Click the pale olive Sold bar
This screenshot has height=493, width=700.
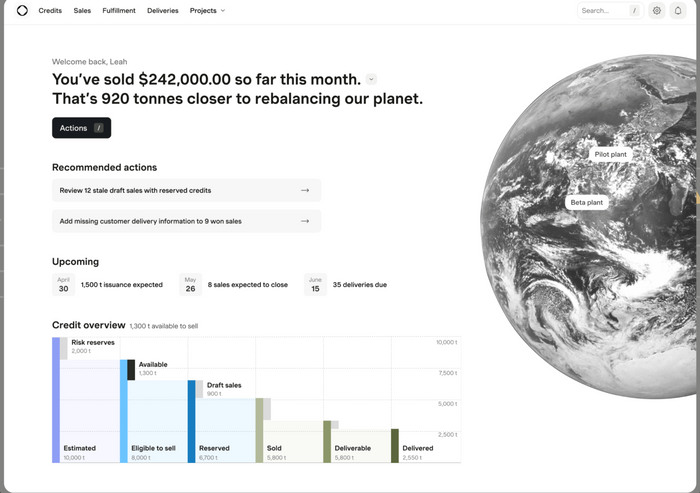pos(259,430)
